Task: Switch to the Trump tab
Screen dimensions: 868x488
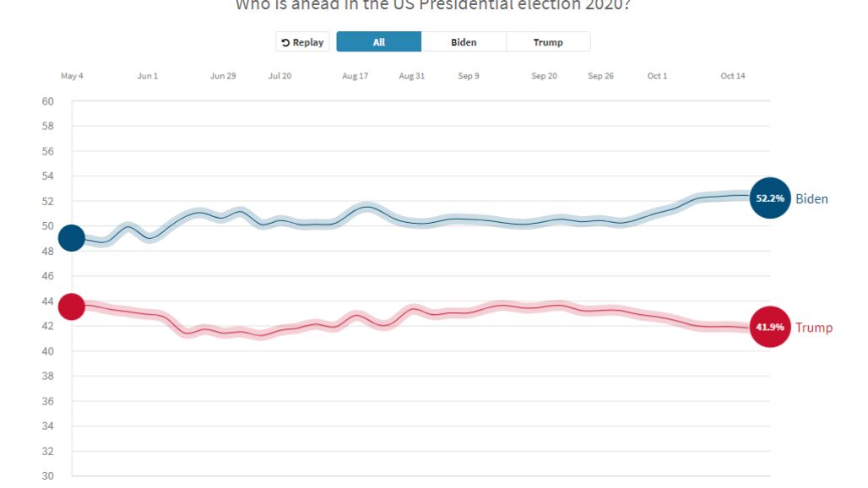Action: point(548,42)
